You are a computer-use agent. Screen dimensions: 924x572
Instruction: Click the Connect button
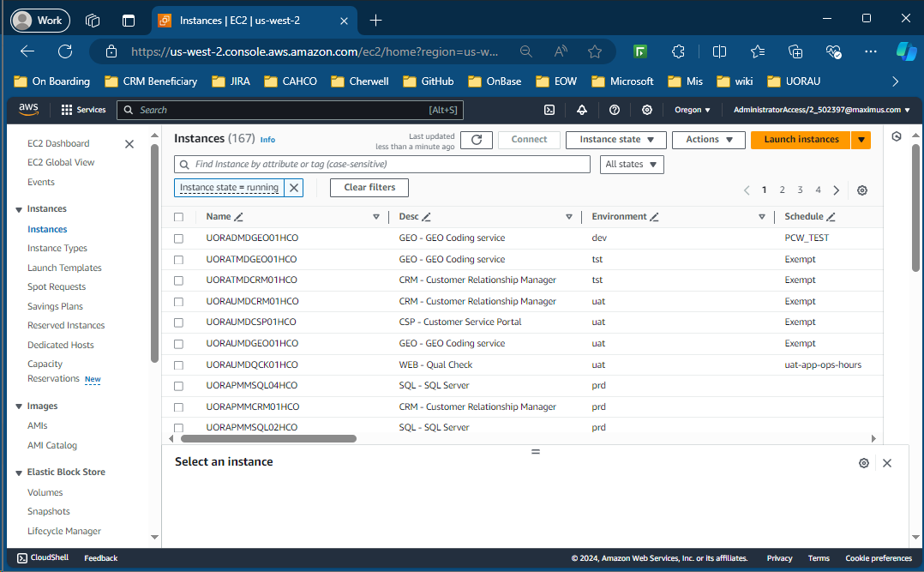(x=529, y=140)
